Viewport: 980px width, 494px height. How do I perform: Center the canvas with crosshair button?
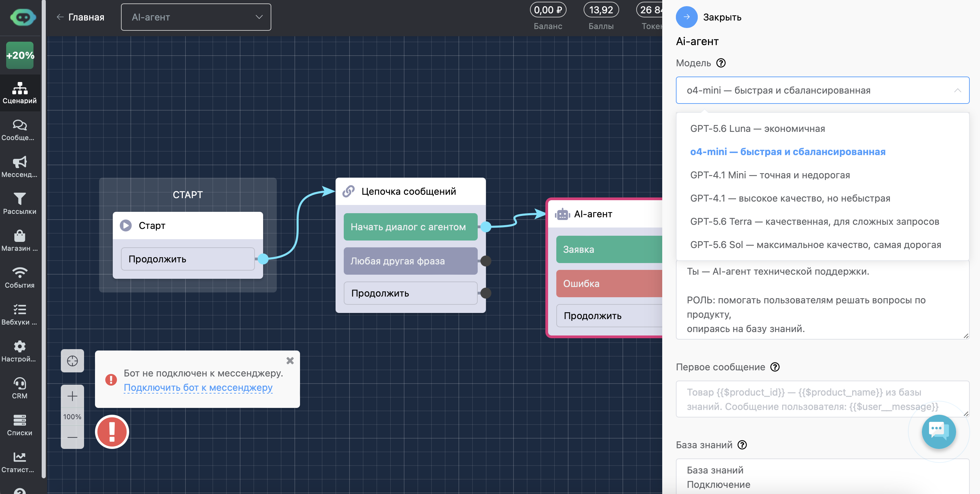coord(72,360)
